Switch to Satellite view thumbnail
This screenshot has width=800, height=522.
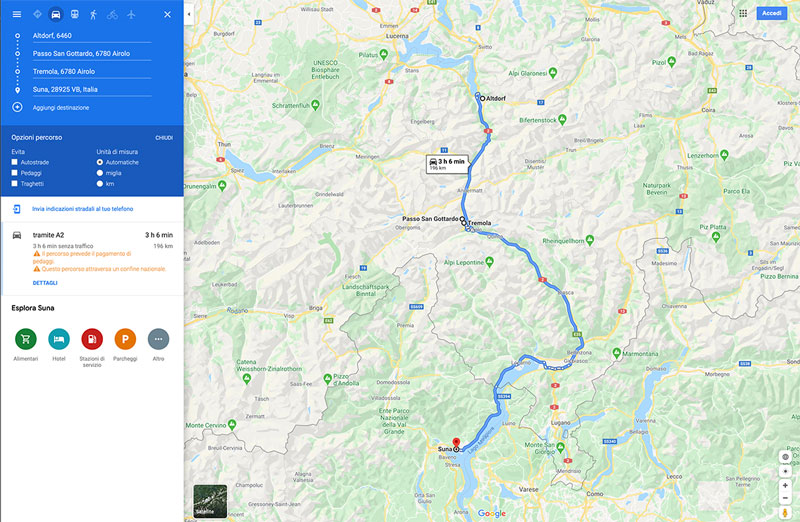pyautogui.click(x=210, y=501)
